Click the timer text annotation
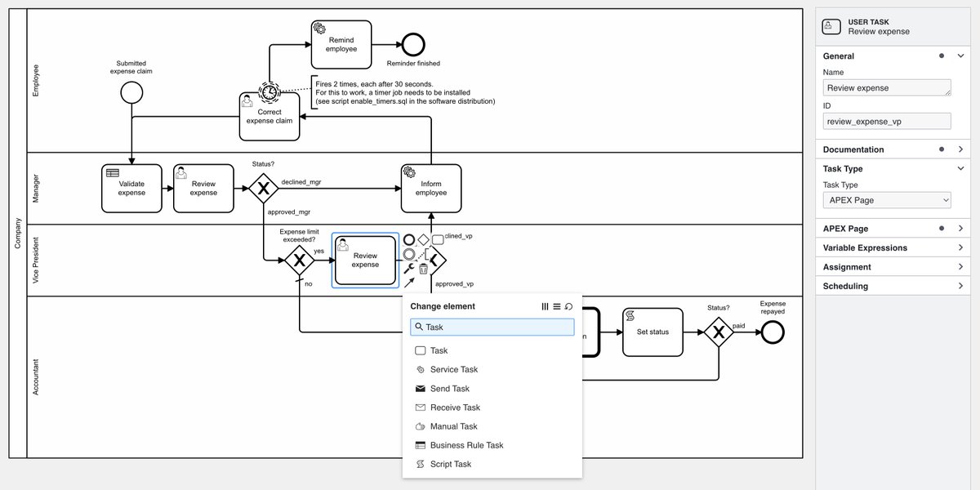 coord(405,92)
